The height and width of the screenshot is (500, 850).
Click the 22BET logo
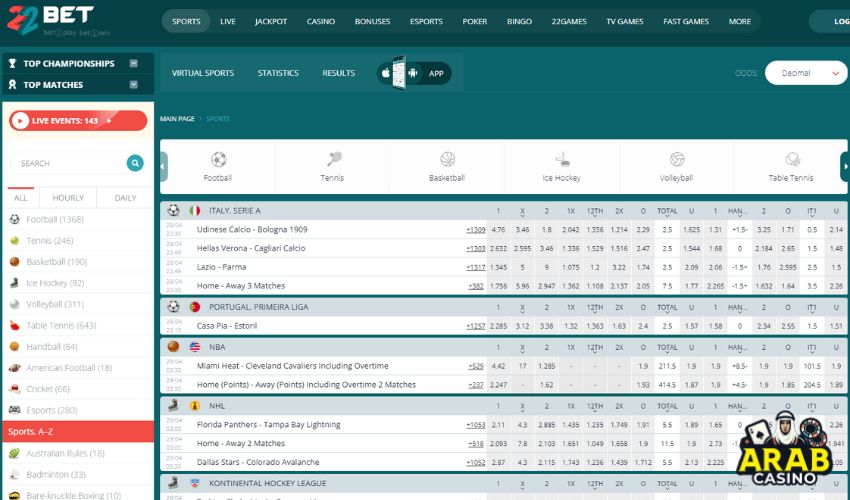(50, 20)
